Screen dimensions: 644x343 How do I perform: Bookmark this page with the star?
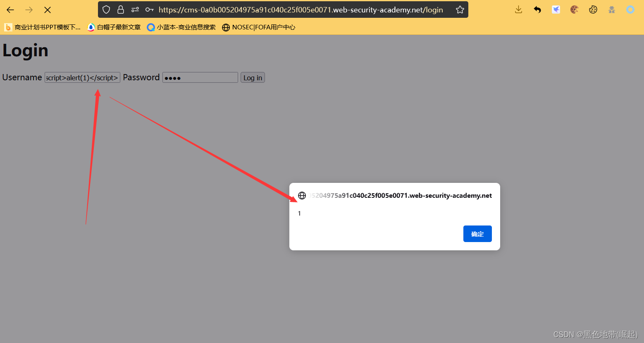460,10
